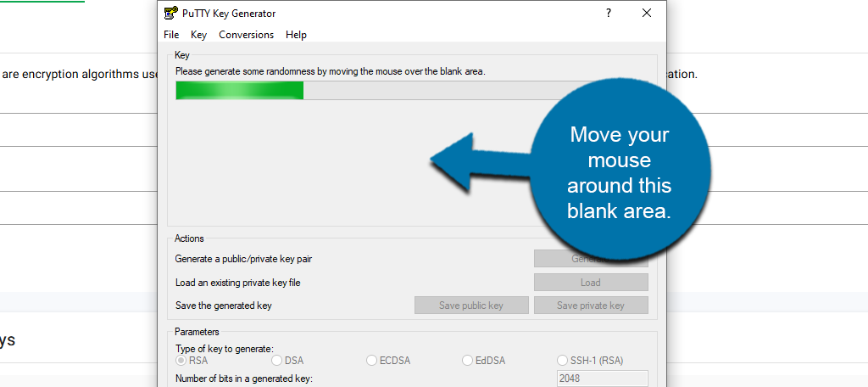Open the Conversions menu
868x387 pixels.
246,35
